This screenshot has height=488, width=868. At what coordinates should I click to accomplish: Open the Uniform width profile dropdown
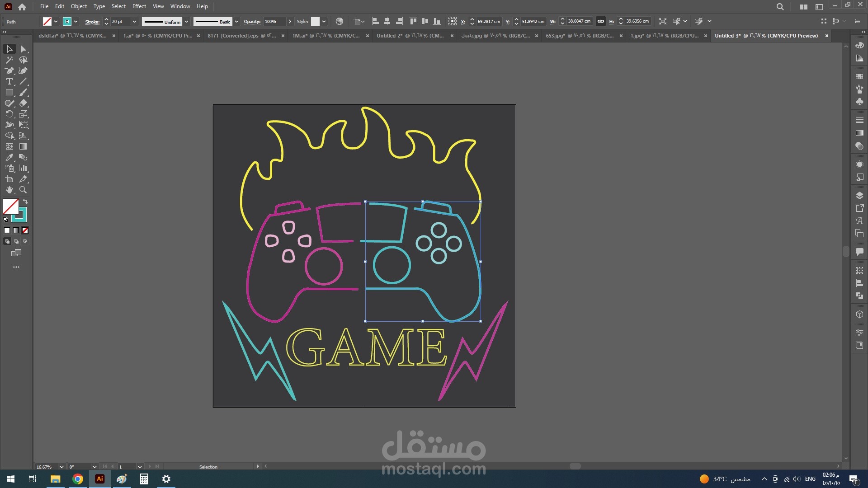[x=186, y=21]
